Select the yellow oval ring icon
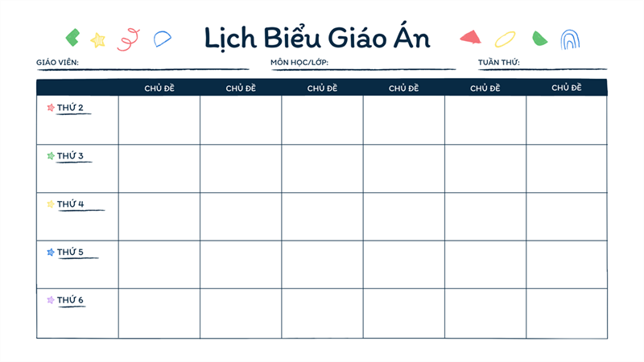Image resolution: width=644 pixels, height=362 pixels. pyautogui.click(x=505, y=38)
